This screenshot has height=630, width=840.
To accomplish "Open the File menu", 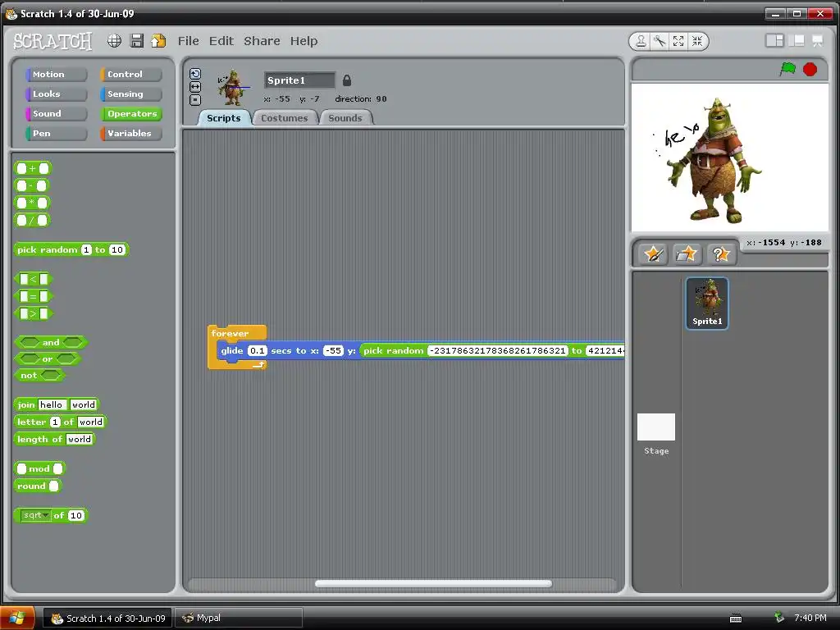I will coord(188,41).
